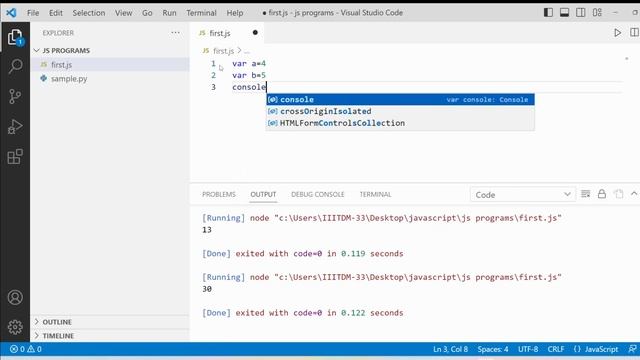Click exited with code=0 in 0.122 seconds line
Screen dimensions: 640x360
tap(302, 313)
